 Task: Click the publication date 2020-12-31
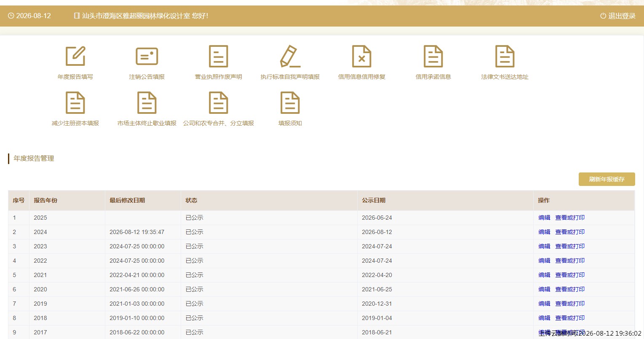377,304
